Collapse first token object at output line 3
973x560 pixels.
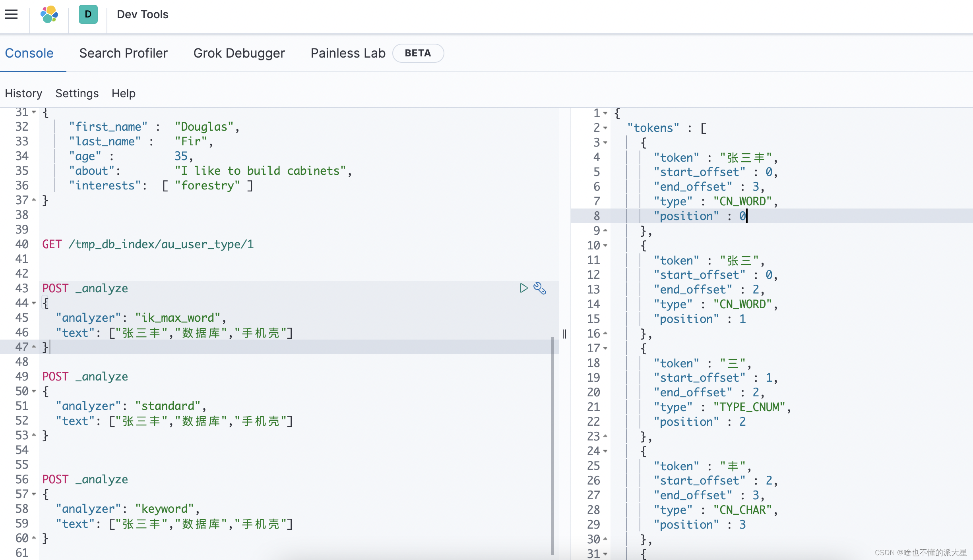tap(605, 142)
